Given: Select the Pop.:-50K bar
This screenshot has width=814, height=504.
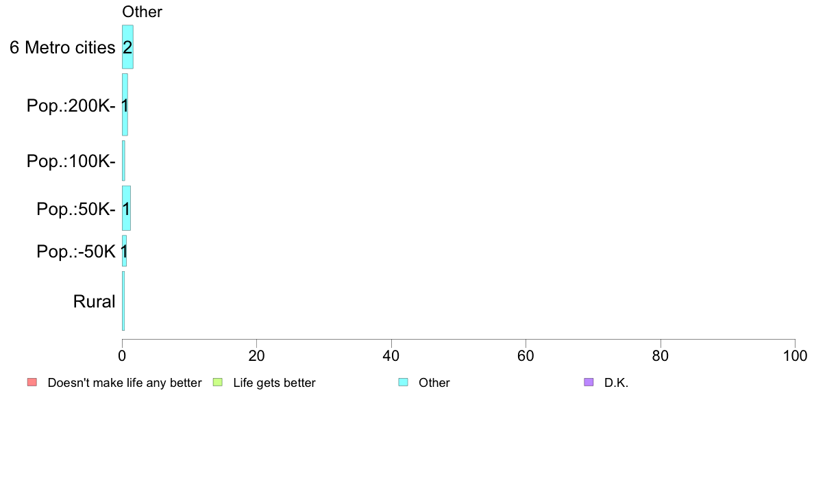Looking at the screenshot, I should (x=124, y=251).
